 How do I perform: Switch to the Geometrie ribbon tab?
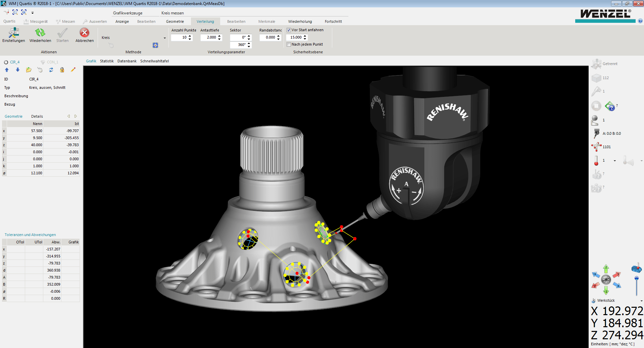click(x=175, y=21)
